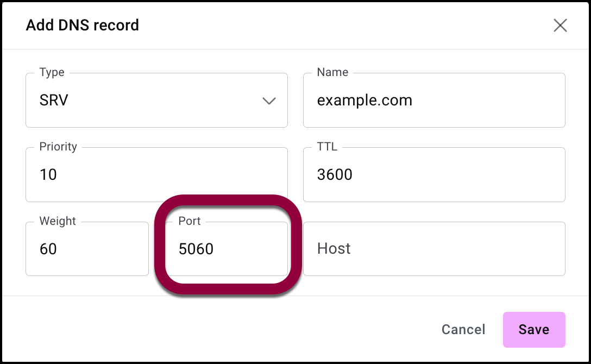Click the Priority field showing 10
This screenshot has height=364, width=591.
(x=156, y=175)
